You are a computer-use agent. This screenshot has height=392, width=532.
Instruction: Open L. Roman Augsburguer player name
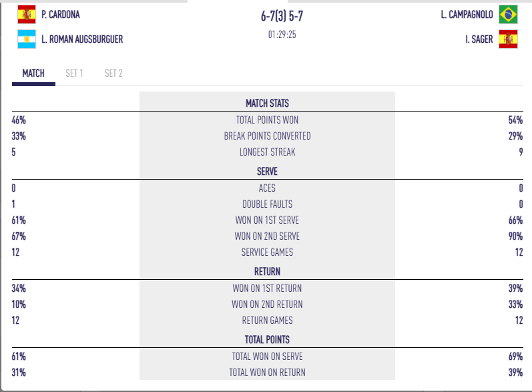coord(81,39)
